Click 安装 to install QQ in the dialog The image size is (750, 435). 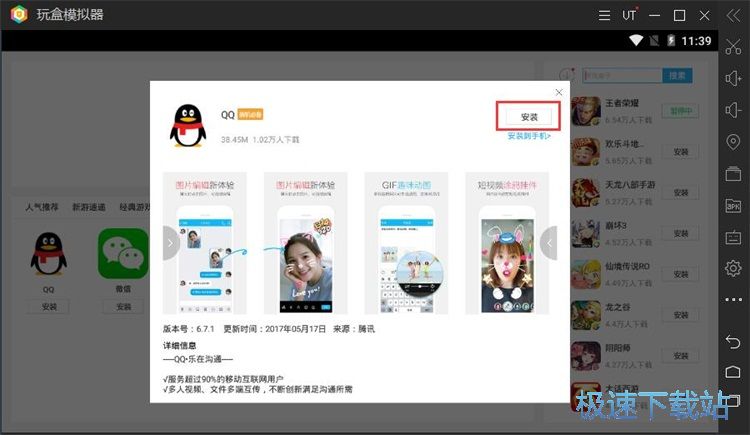529,117
